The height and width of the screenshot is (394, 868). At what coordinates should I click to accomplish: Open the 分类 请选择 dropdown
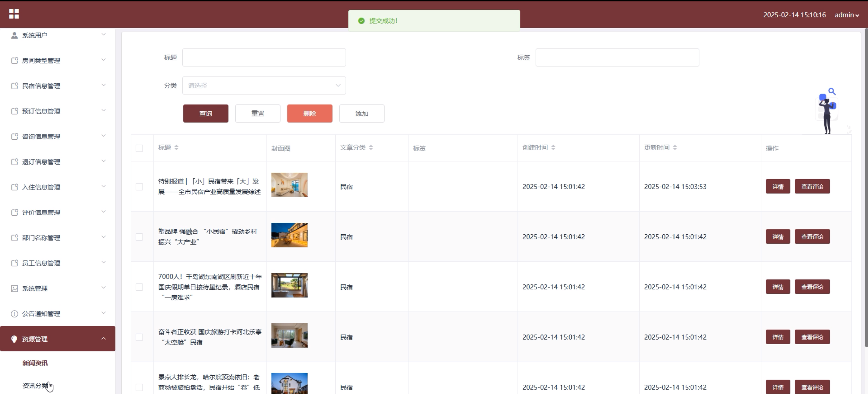click(x=264, y=86)
